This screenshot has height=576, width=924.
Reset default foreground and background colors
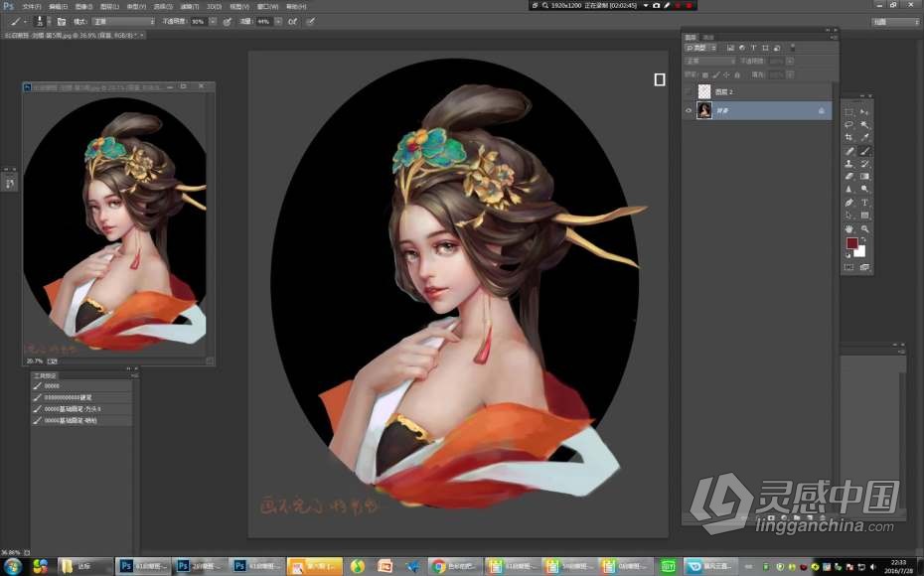coord(847,255)
